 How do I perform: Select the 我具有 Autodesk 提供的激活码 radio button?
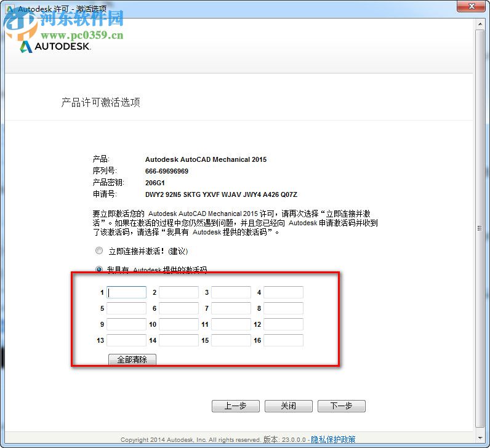99,269
